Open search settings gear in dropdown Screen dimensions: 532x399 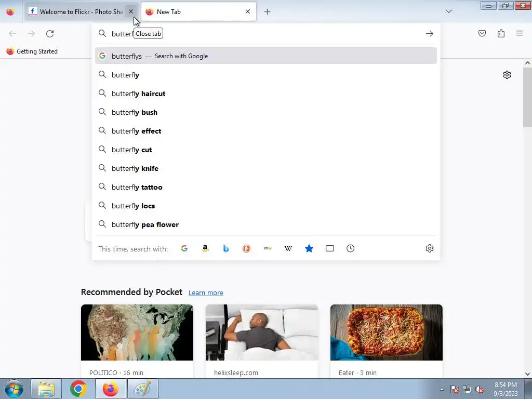[x=430, y=248]
